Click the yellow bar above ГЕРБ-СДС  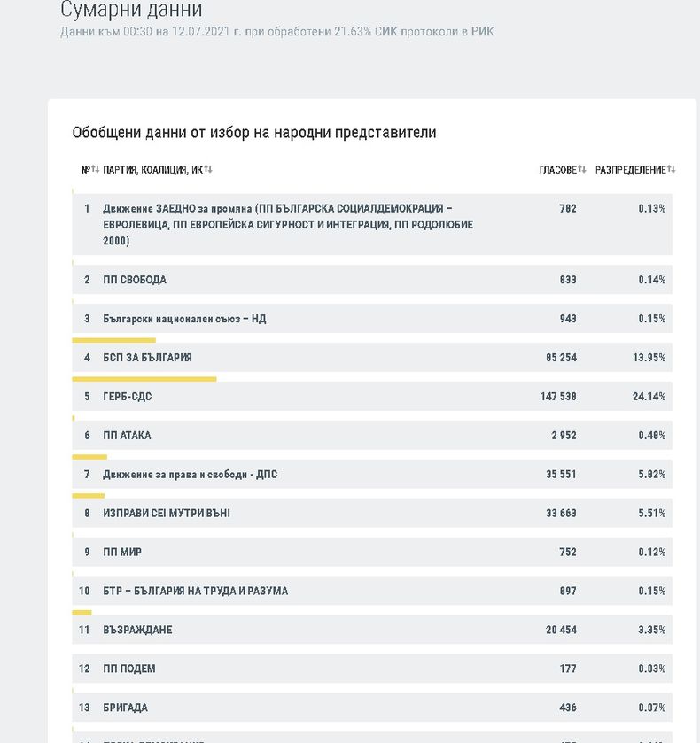click(x=144, y=379)
